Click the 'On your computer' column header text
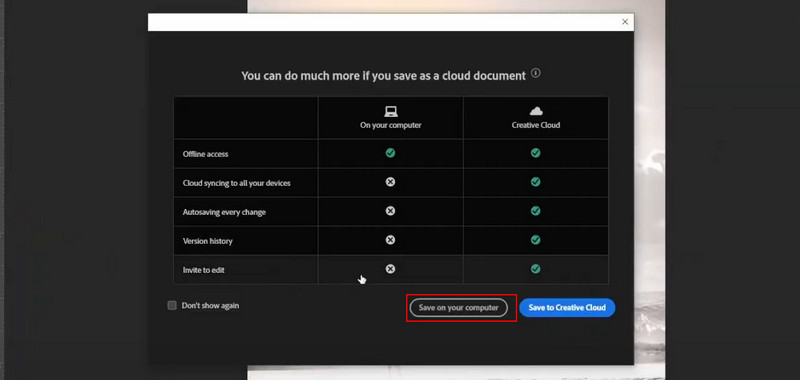The height and width of the screenshot is (380, 800). [x=391, y=125]
